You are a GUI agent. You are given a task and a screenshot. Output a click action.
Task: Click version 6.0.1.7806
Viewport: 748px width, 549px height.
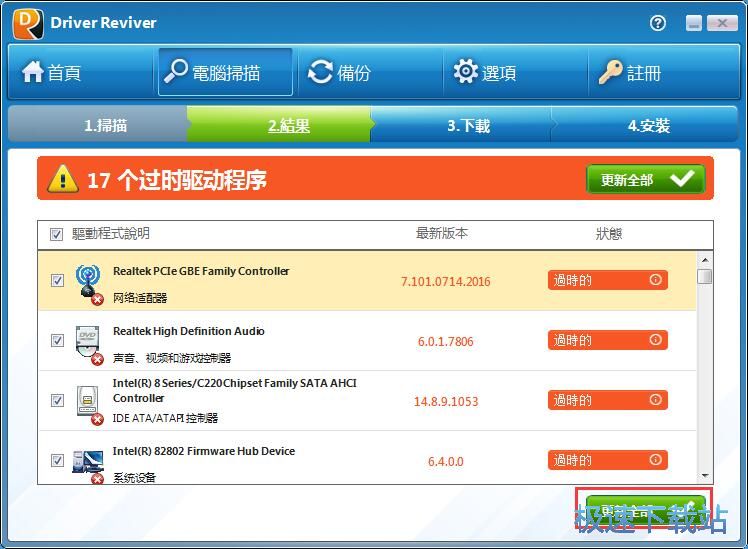[446, 342]
